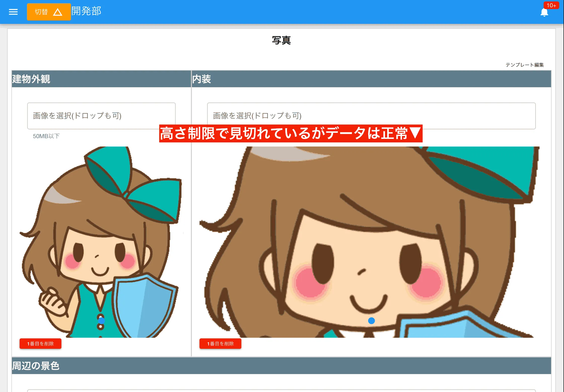Select the 開発部 title in the header
The height and width of the screenshot is (392, 564).
coord(86,11)
